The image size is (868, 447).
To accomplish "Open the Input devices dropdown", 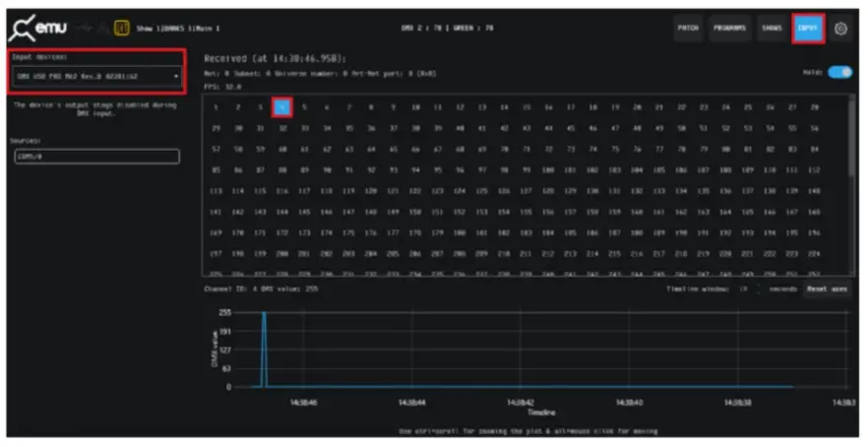I will tap(96, 77).
